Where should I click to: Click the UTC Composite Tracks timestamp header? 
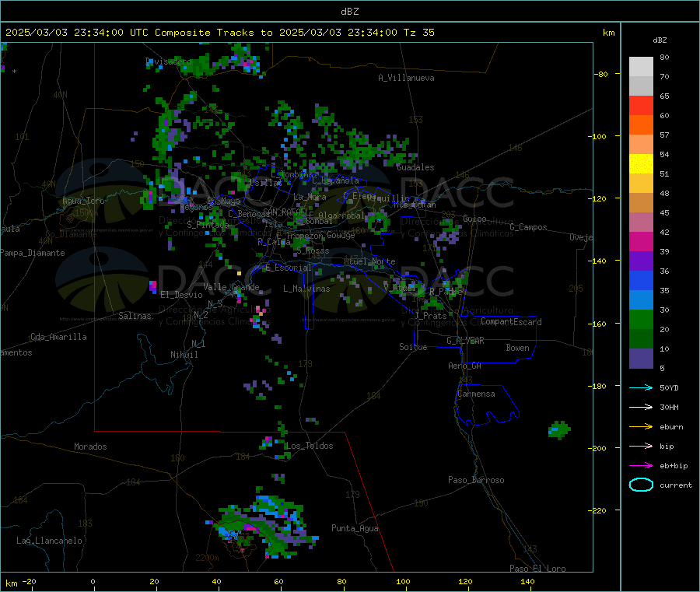[x=219, y=33]
